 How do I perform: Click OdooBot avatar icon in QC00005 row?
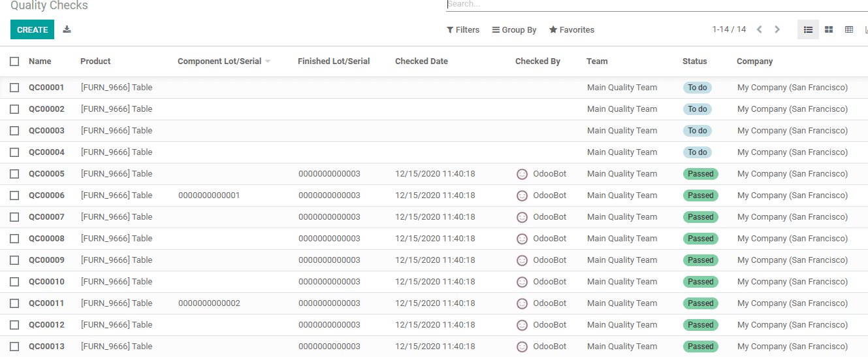click(x=522, y=175)
